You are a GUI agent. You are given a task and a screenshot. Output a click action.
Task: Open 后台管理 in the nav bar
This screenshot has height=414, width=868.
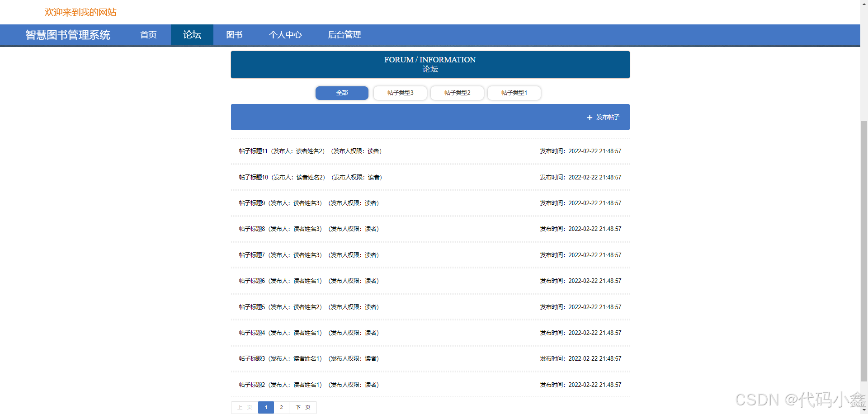coord(344,35)
